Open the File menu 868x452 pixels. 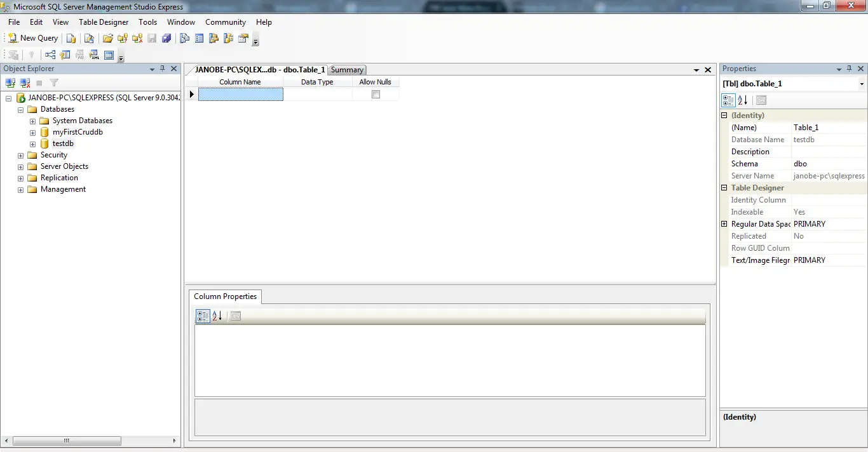click(14, 22)
